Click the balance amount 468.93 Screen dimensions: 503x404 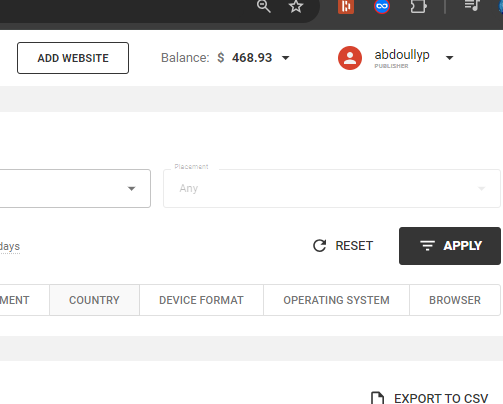252,58
